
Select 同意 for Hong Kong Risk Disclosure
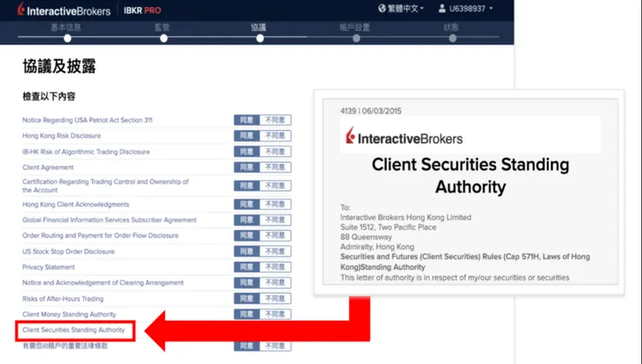(x=247, y=136)
